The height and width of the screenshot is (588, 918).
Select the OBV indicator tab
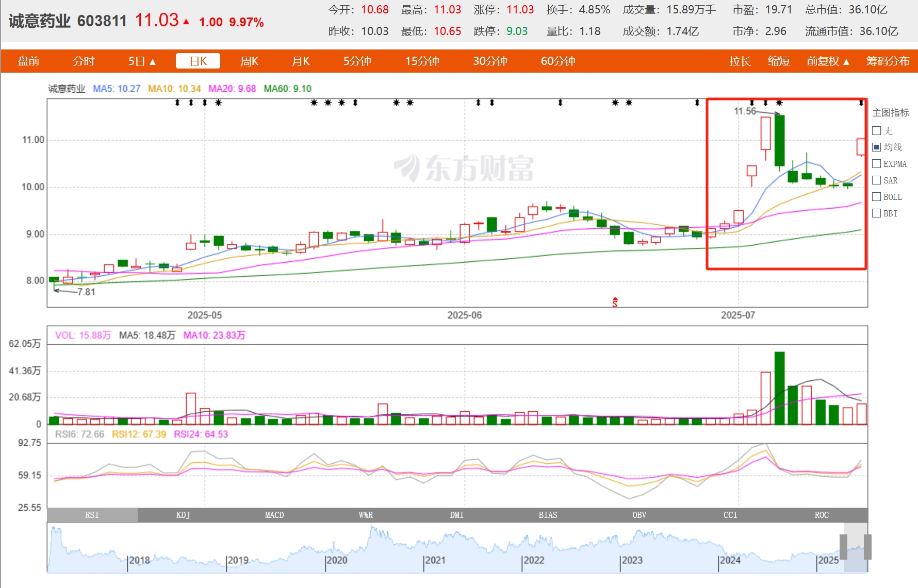click(x=640, y=515)
